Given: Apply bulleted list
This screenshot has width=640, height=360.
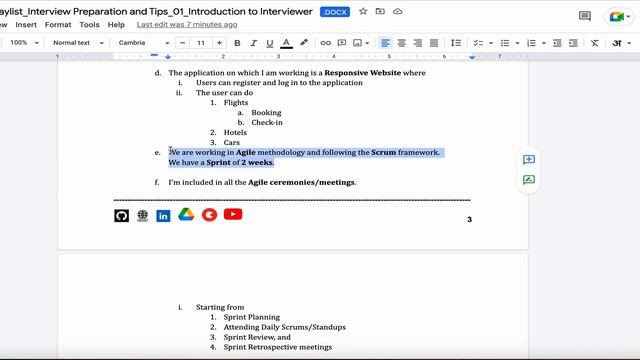Looking at the screenshot, I should click(x=505, y=43).
